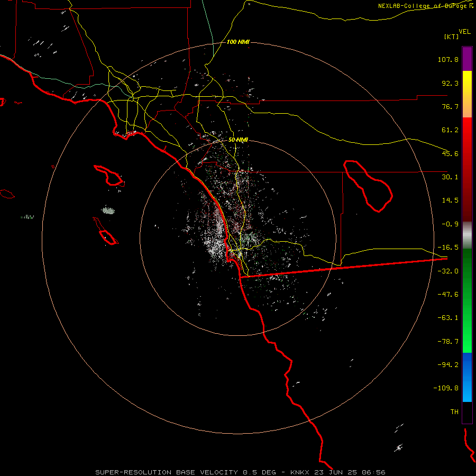Select the -47.6 knot scale value
476x476 pixels.
coord(448,295)
